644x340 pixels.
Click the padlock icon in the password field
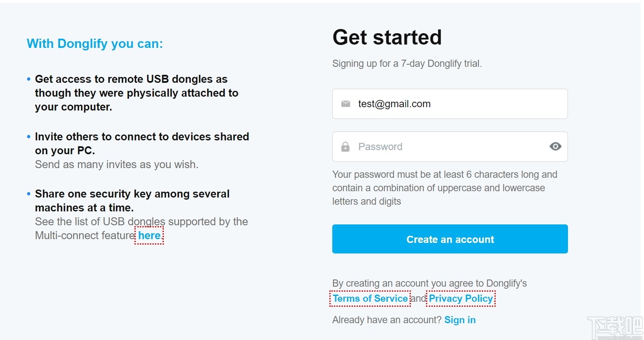point(345,147)
